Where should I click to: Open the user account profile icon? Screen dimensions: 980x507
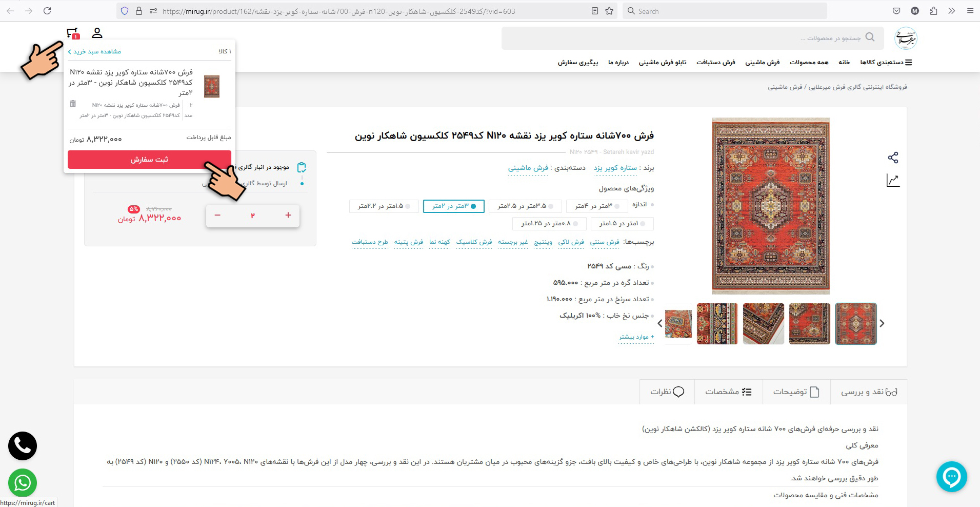click(97, 33)
